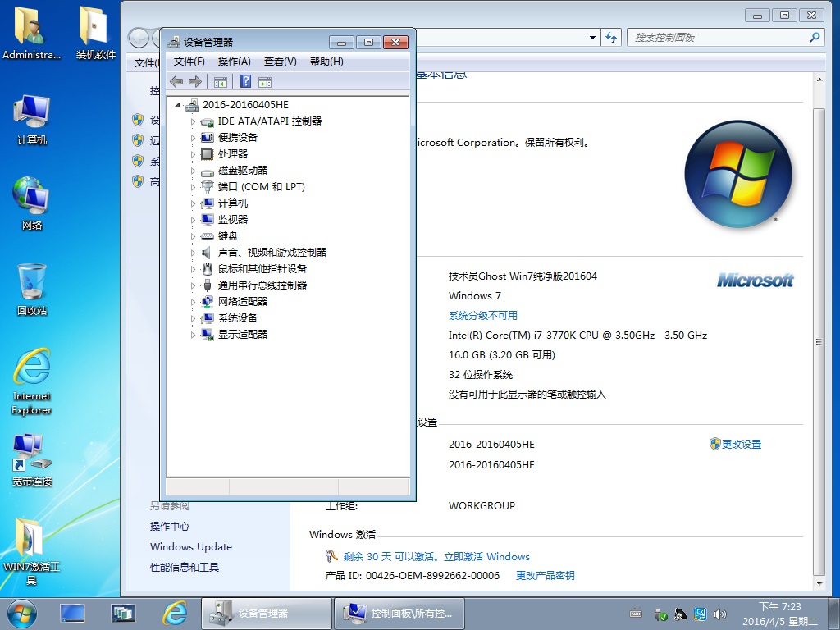This screenshot has width=840, height=630.
Task: Select the Internet Explorer desktop icon
Action: [32, 381]
